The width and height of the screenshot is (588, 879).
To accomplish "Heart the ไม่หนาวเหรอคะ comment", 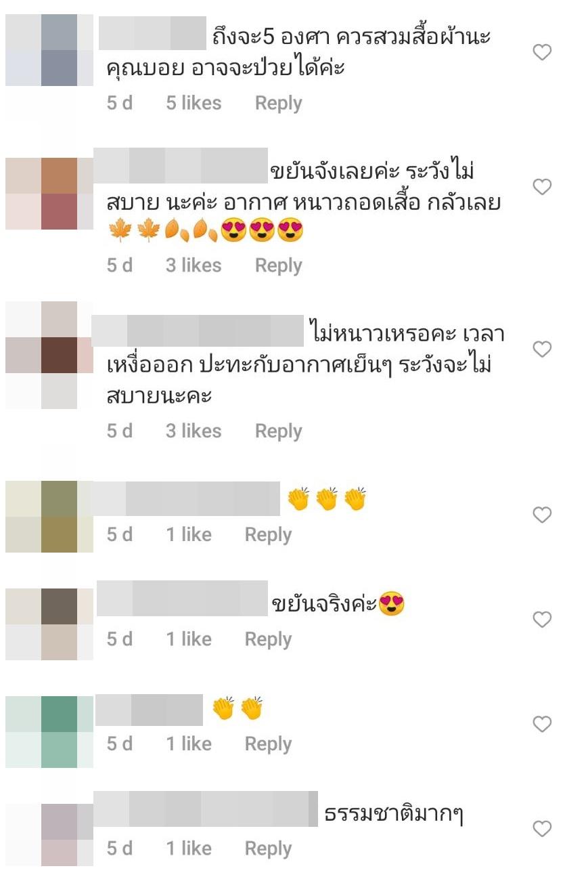I will 543,349.
